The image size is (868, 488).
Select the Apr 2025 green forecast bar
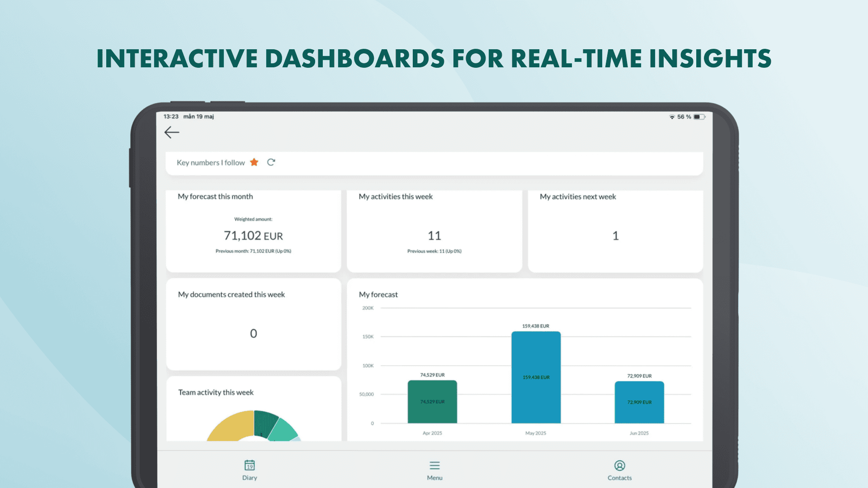[x=432, y=402]
